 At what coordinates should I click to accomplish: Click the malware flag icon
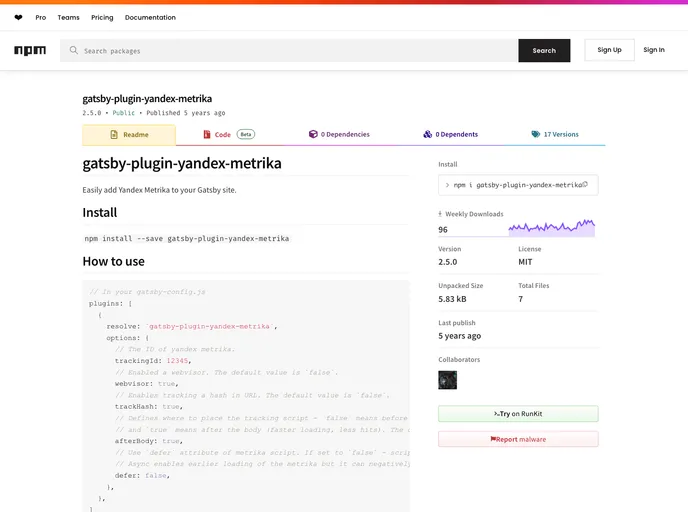[x=493, y=439]
